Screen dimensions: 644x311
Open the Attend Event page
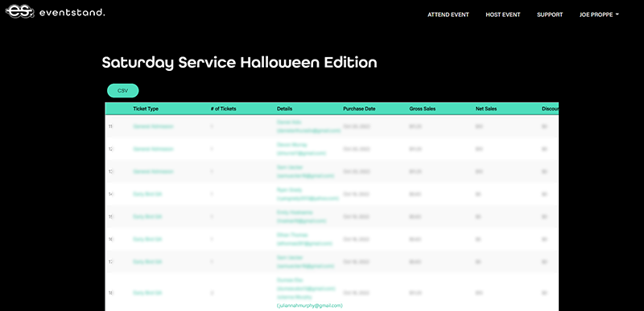pyautogui.click(x=448, y=15)
